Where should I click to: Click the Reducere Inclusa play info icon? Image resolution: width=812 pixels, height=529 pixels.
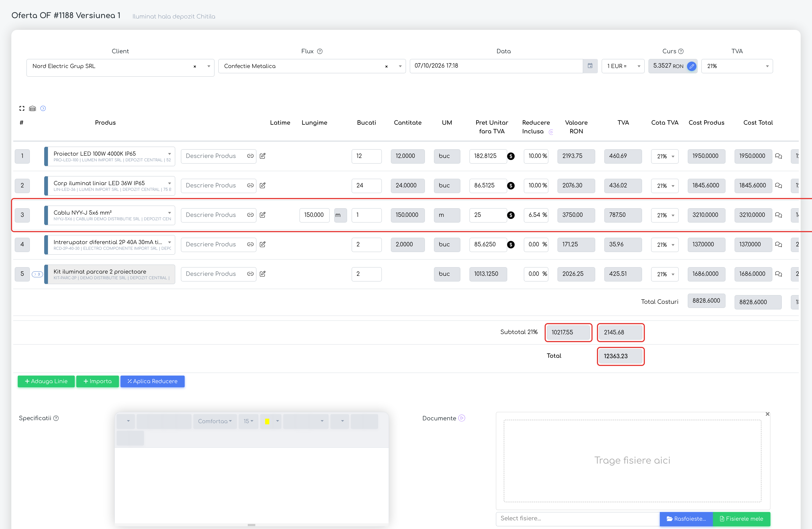(x=551, y=132)
